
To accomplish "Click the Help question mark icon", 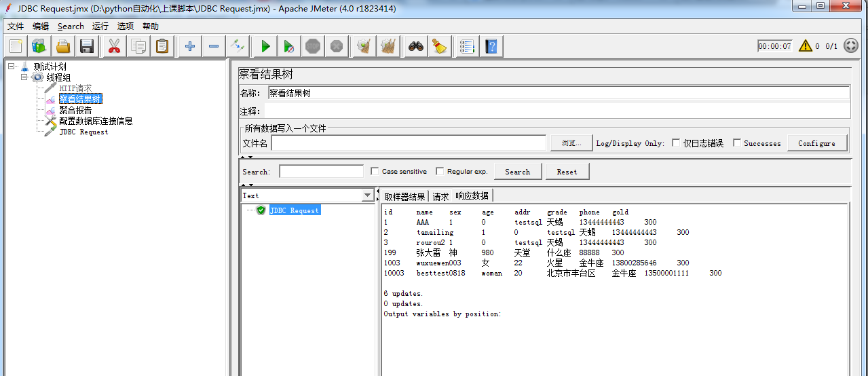I will tap(491, 46).
